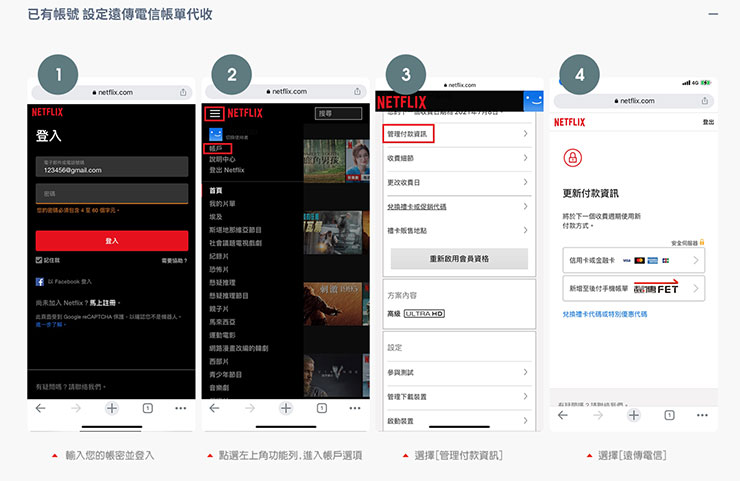740x481 pixels.
Task: Open 兌換禮卡或促銷代碼 link
Action: [417, 207]
